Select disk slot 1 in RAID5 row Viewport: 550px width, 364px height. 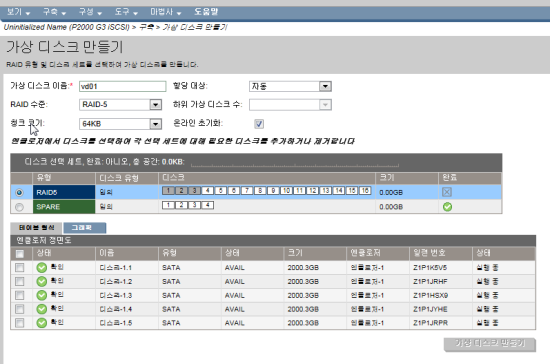[x=168, y=190]
